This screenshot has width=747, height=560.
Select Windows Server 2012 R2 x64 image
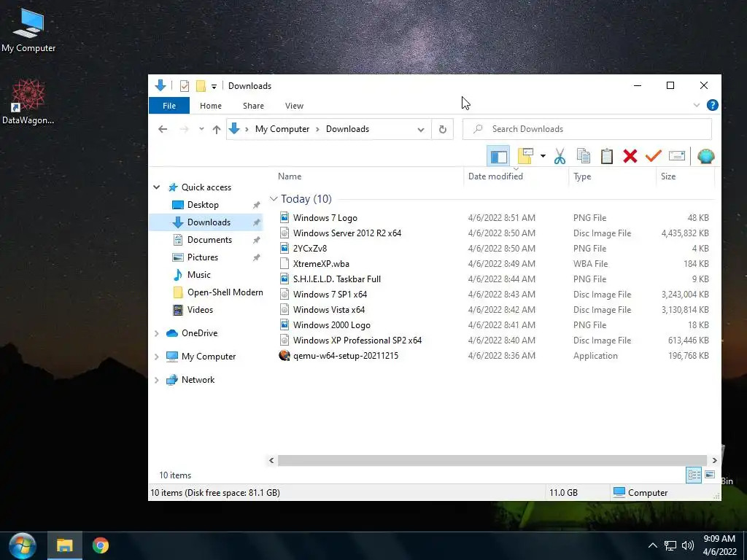347,233
